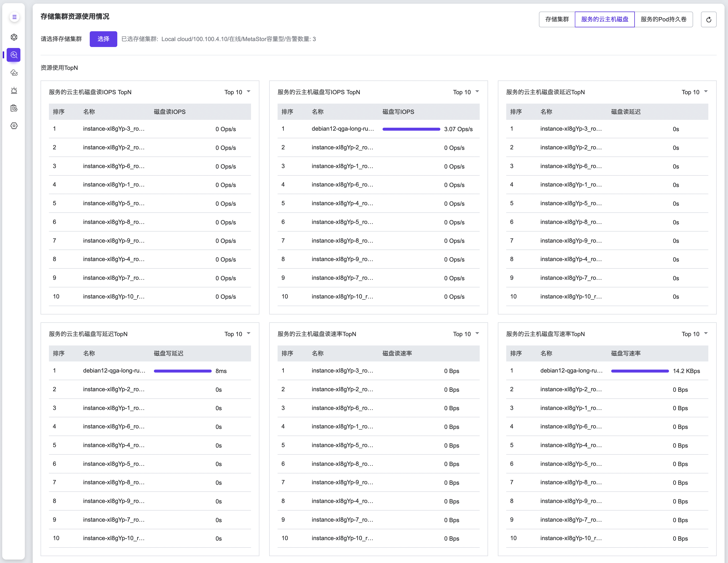Viewport: 728px width, 563px height.
Task: Click the 已选存储集群 Local cloud info text
Action: coord(219,39)
